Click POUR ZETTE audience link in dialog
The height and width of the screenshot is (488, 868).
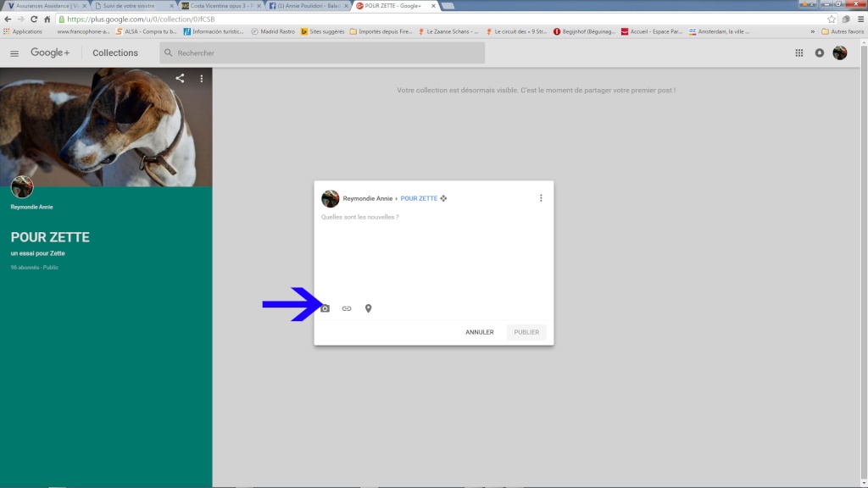click(419, 198)
